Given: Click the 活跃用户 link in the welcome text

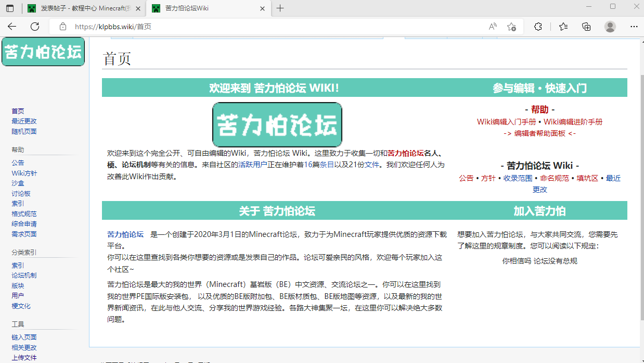Looking at the screenshot, I should coord(253,165).
